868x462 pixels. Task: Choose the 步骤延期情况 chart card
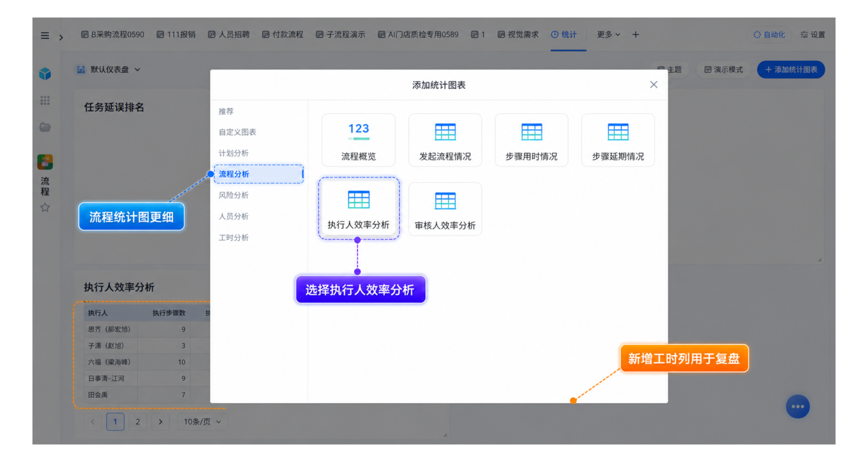[x=618, y=140]
